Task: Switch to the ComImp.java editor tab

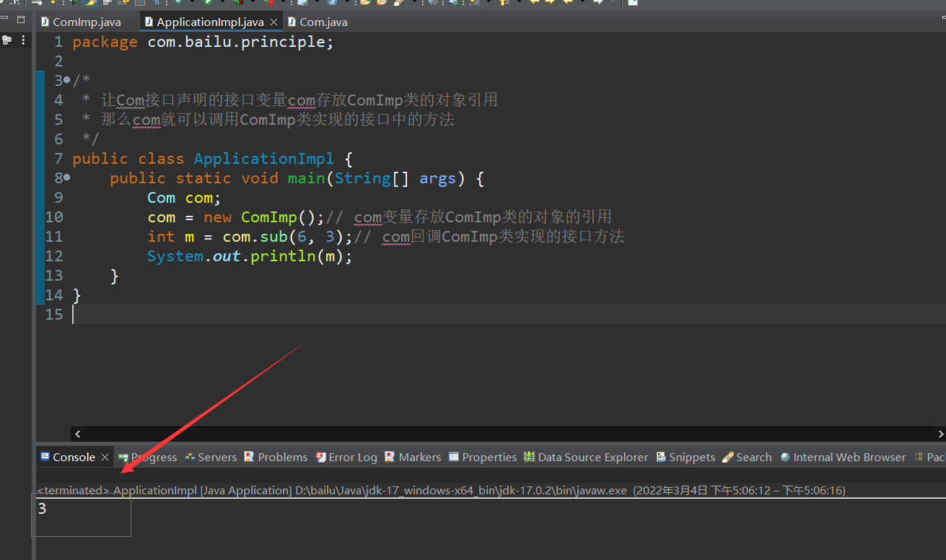Action: pos(80,22)
